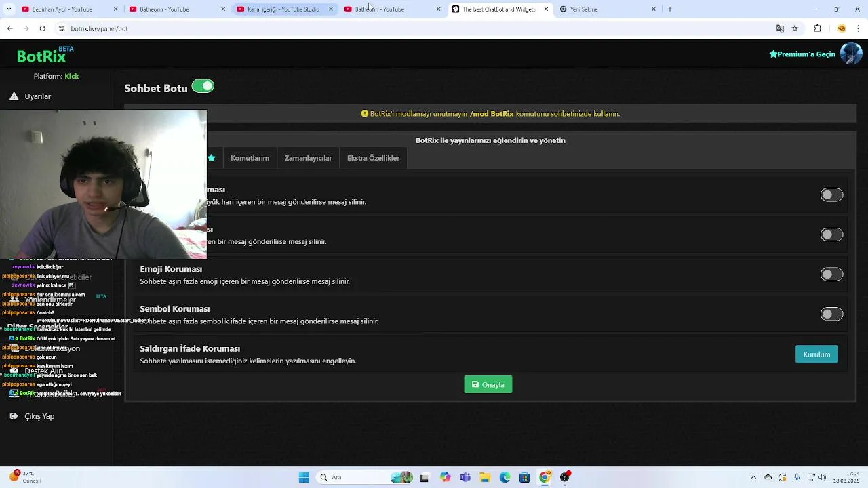Click the Çıkış Yap logout icon
Viewport: 868px width, 488px height.
14,416
